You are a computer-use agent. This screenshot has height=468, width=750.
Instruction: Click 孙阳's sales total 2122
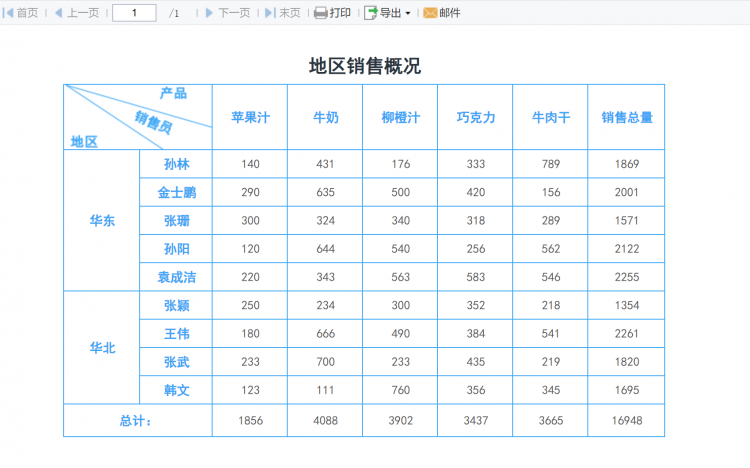tap(627, 249)
